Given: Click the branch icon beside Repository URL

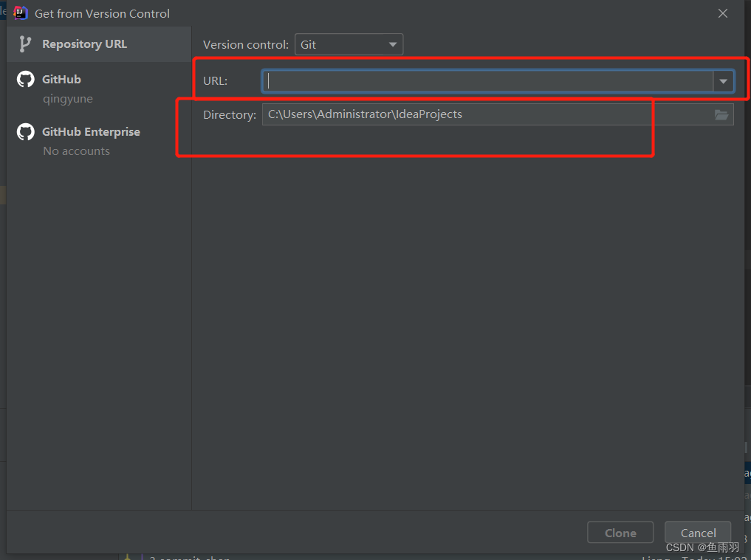Looking at the screenshot, I should [25, 44].
